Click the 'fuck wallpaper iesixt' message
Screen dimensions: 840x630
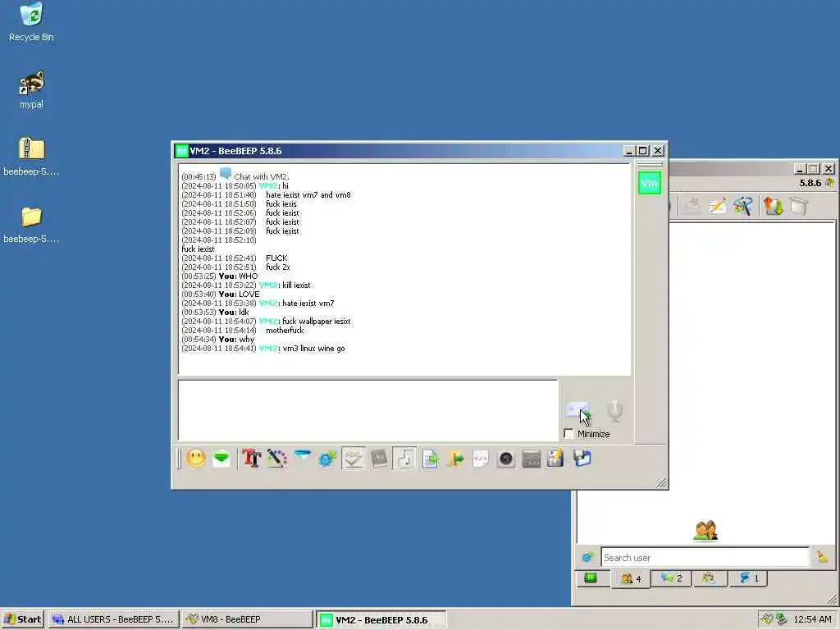point(316,322)
